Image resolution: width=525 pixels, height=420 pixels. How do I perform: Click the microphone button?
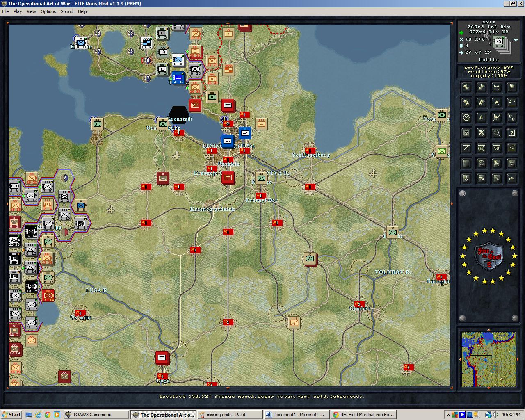coord(466,178)
